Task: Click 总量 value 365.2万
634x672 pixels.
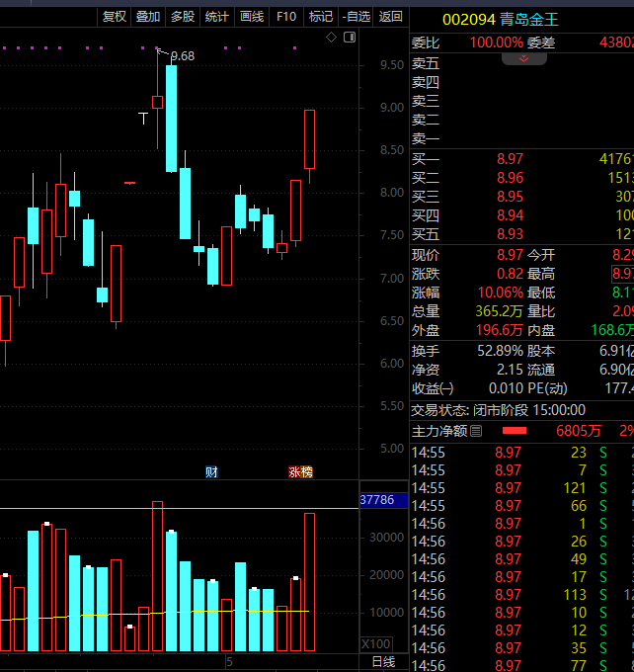Action: 499,311
